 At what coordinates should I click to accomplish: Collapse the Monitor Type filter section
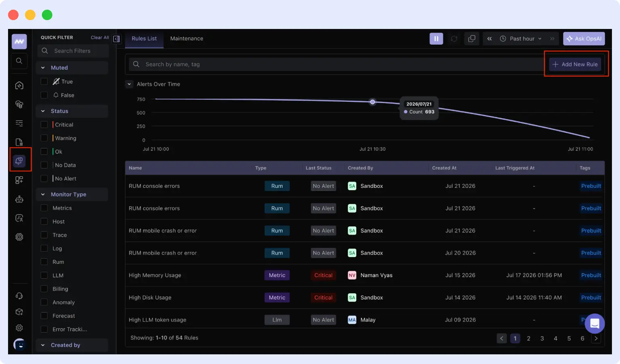(72, 194)
